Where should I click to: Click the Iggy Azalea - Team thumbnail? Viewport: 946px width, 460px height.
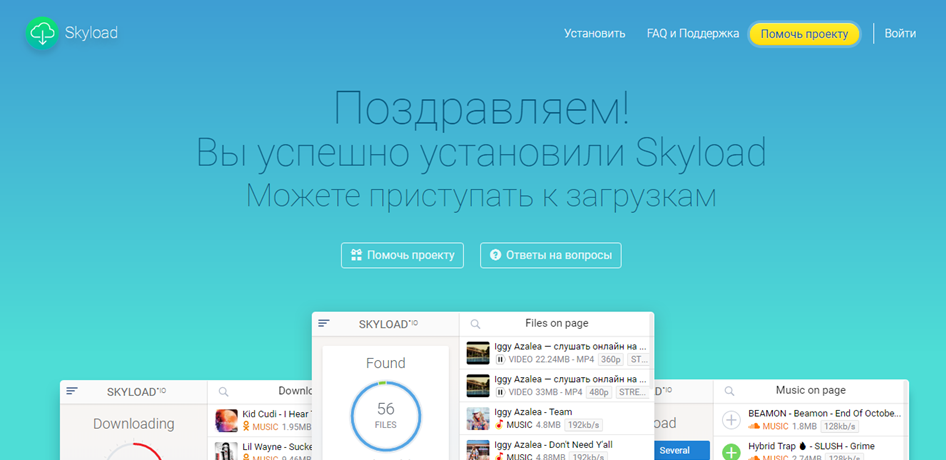(x=478, y=418)
